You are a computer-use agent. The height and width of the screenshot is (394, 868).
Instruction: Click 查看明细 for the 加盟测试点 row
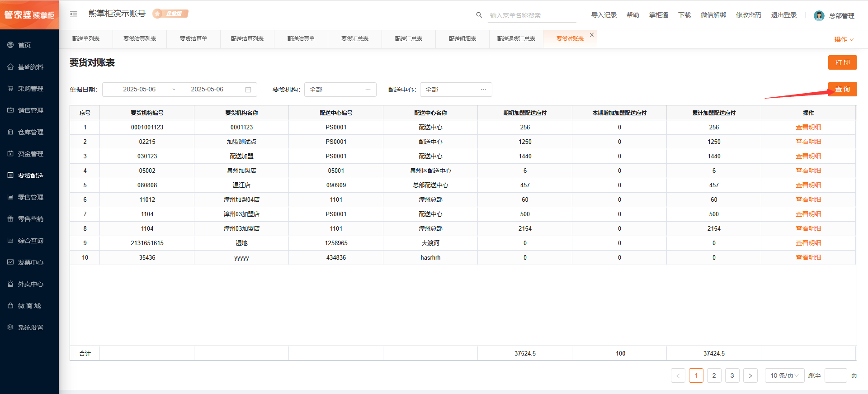(808, 142)
